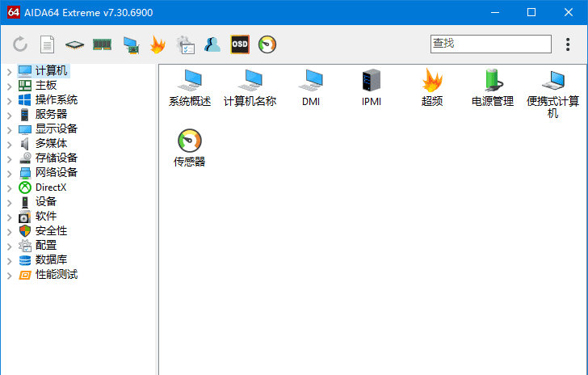This screenshot has width=588, height=375.
Task: Open the sensor gauge toolbar icon
Action: [x=267, y=44]
